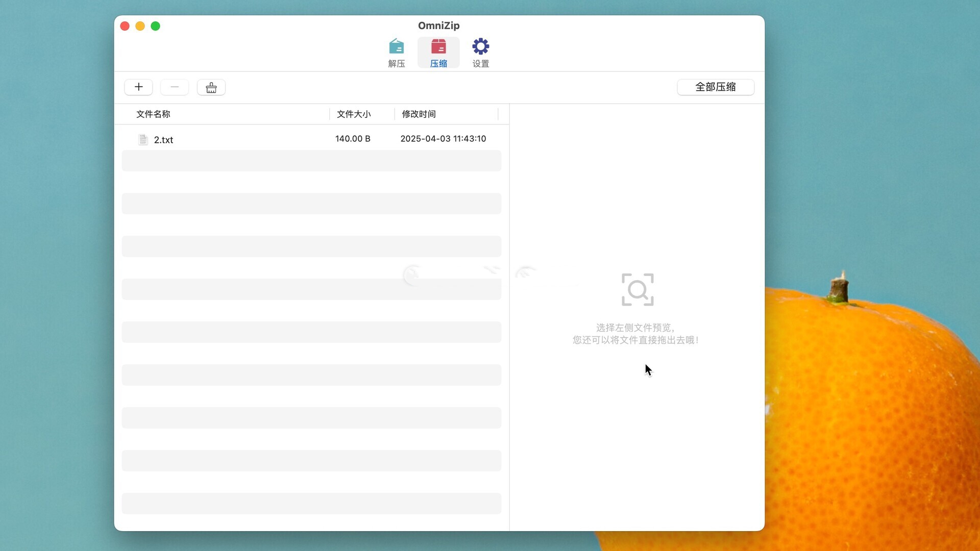Viewport: 980px width, 551px height.
Task: Click the 2.txt file icon
Action: coord(143,139)
